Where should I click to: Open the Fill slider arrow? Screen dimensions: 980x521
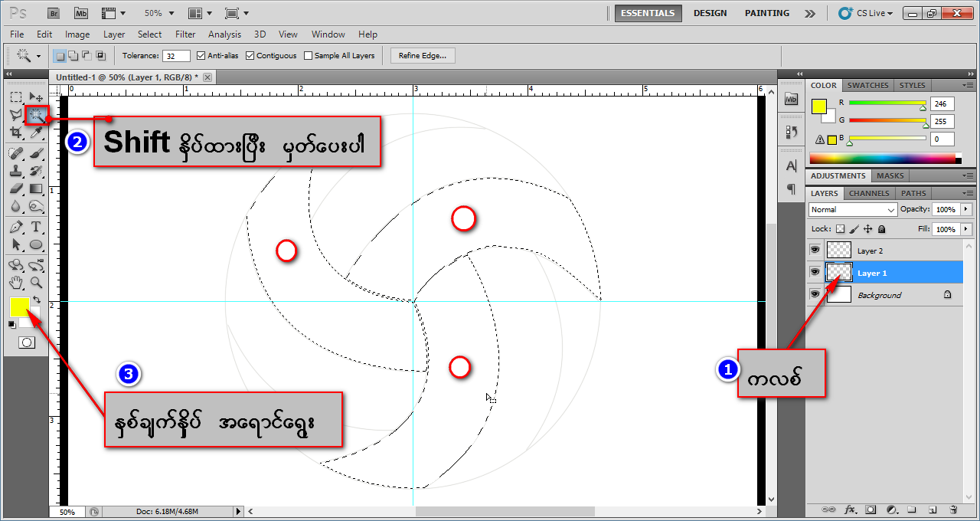(965, 229)
